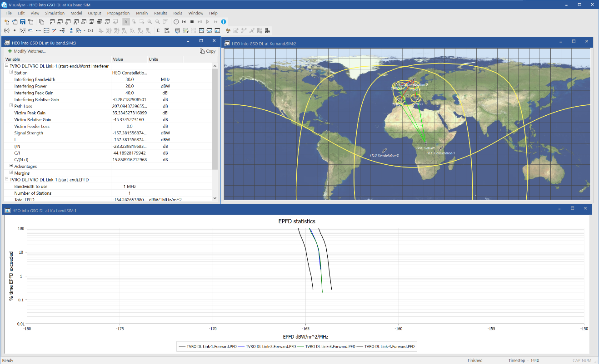Click the dotted group stations icon

[x=22, y=30]
